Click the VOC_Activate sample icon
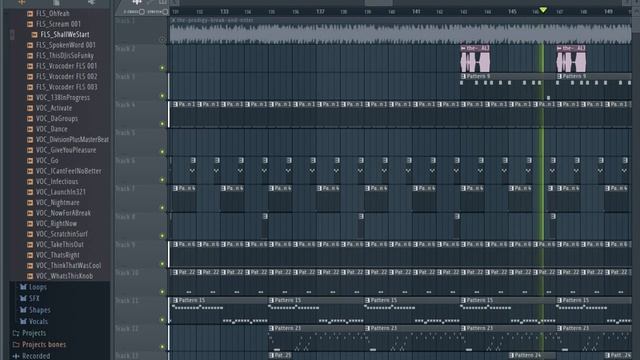The width and height of the screenshot is (640, 360). pyautogui.click(x=30, y=108)
